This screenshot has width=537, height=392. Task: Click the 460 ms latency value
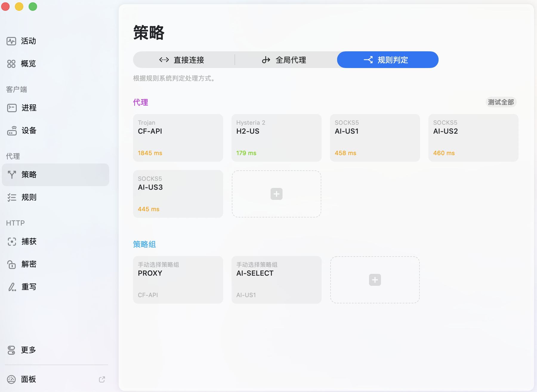tap(444, 153)
